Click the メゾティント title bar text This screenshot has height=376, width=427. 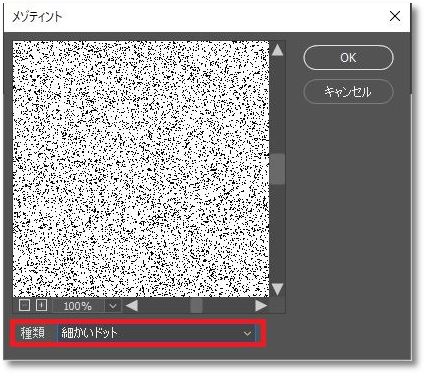[37, 16]
